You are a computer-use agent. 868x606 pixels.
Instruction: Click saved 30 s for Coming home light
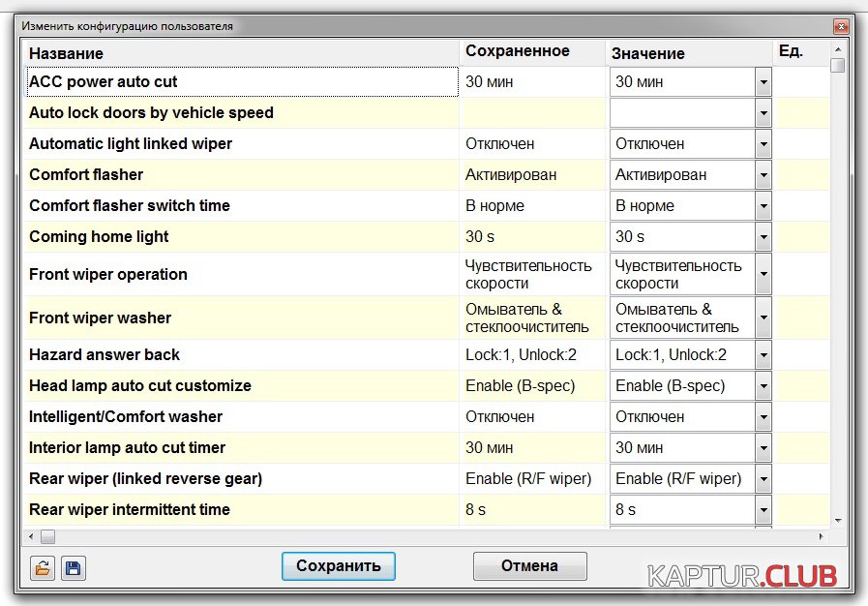[x=480, y=237]
